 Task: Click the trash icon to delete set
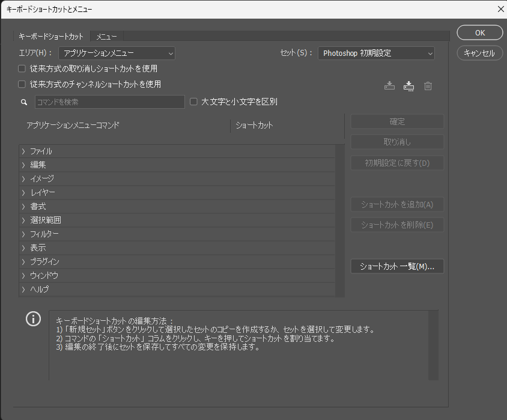(x=428, y=86)
